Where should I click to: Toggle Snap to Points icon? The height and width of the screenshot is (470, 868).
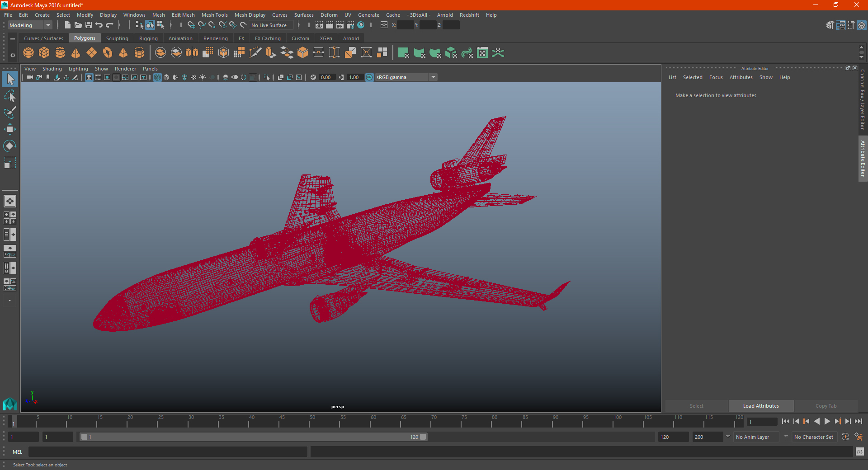(212, 25)
